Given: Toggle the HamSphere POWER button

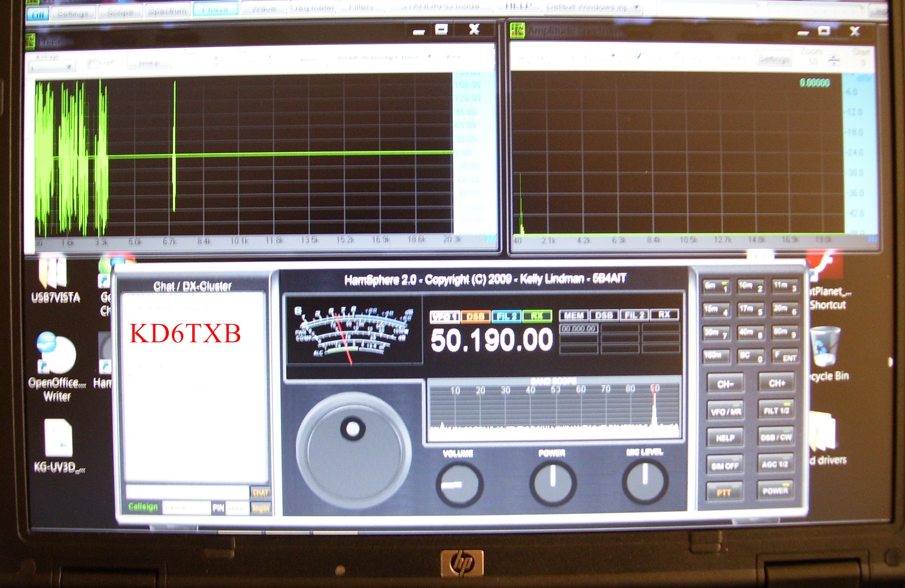Looking at the screenshot, I should coord(776,491).
